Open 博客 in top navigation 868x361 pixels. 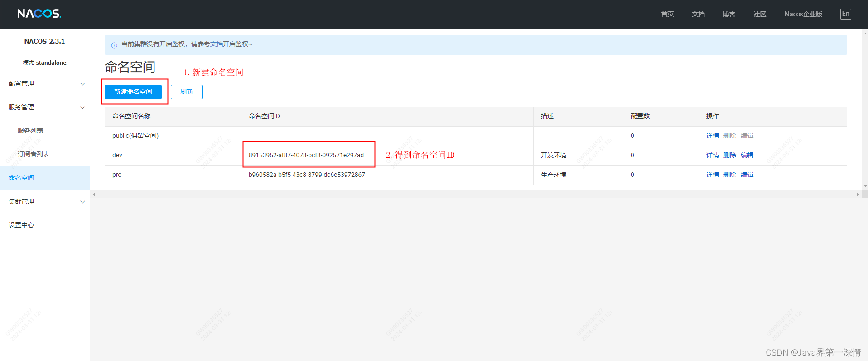729,14
